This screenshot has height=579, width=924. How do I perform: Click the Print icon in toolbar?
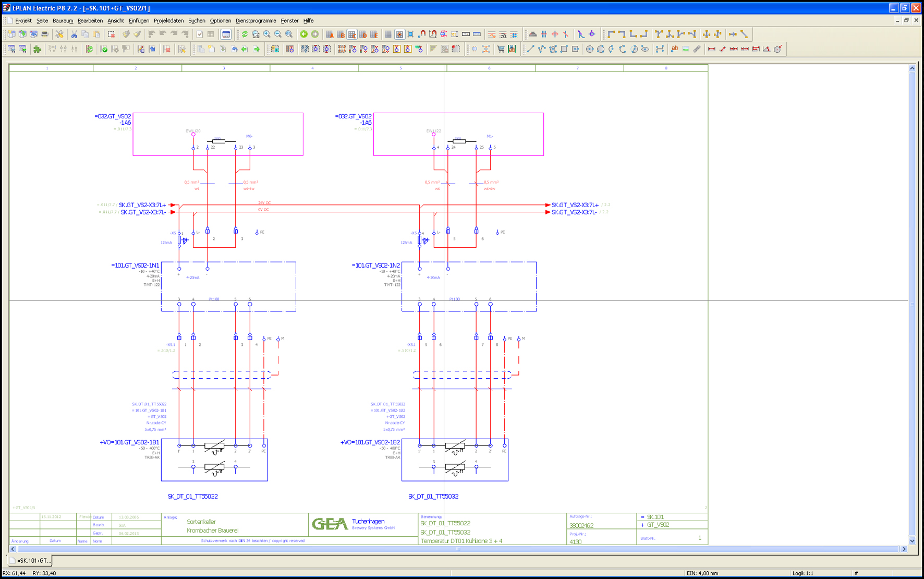tap(45, 34)
